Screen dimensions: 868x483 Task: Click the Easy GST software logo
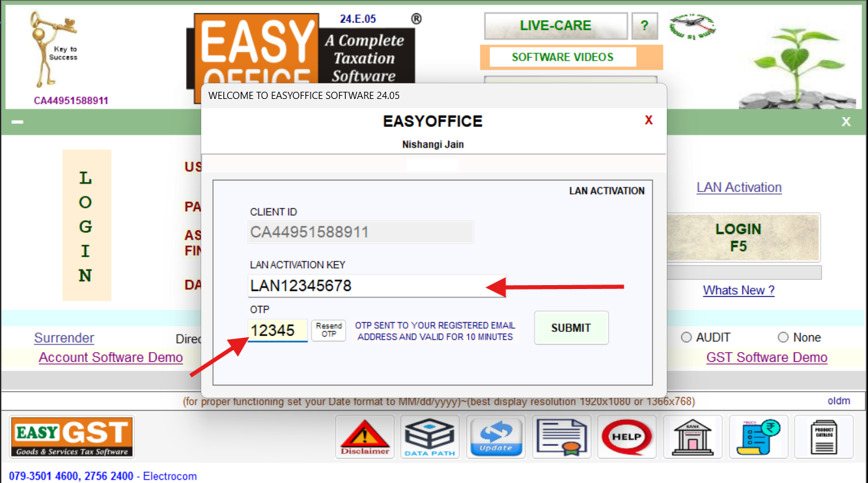pyautogui.click(x=72, y=437)
